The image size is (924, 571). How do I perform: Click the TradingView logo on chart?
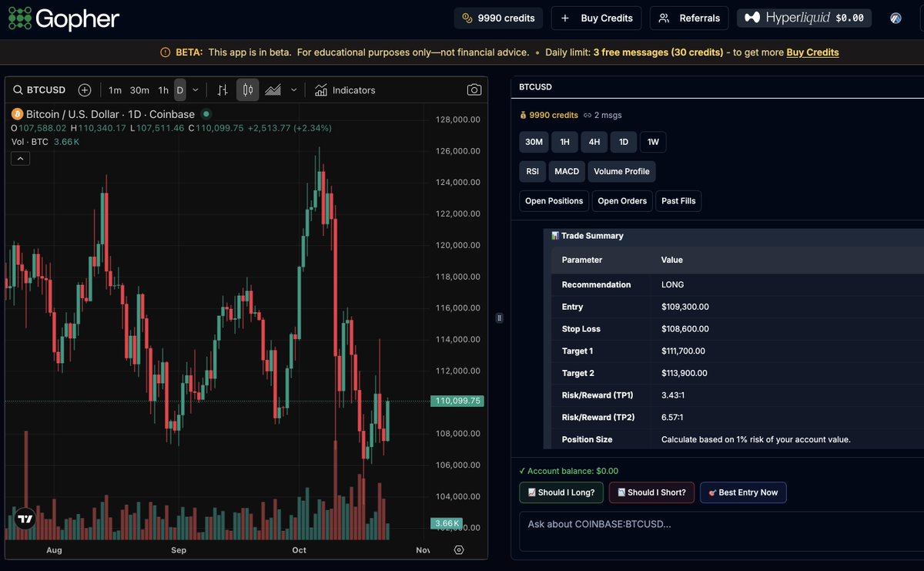click(x=25, y=519)
